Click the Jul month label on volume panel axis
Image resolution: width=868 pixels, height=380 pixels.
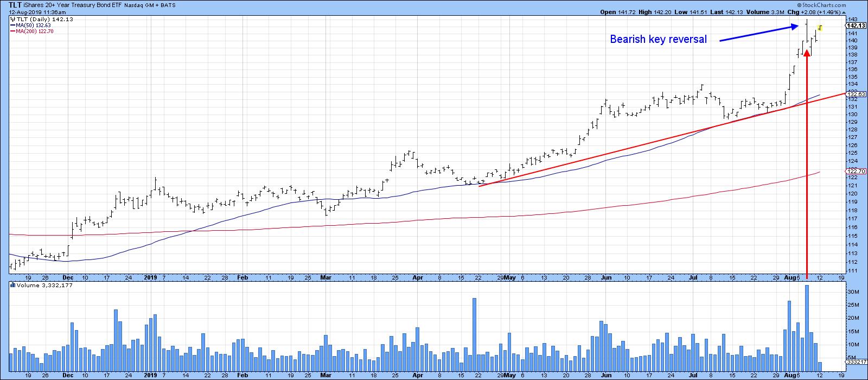694,375
